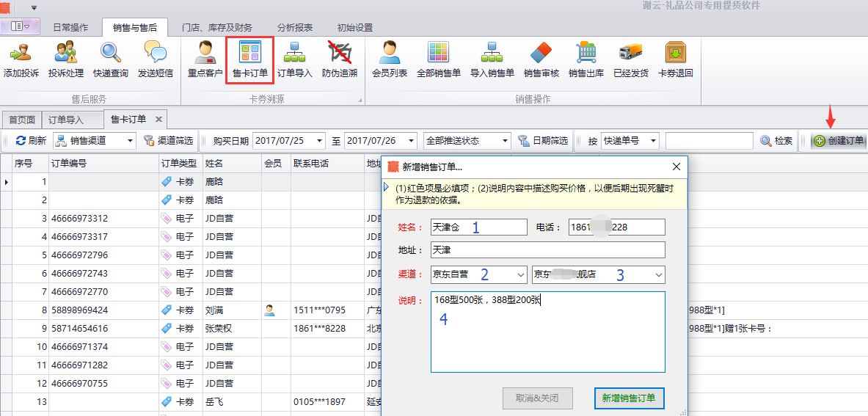Open 订单导入 ribbon icon

coord(294,59)
